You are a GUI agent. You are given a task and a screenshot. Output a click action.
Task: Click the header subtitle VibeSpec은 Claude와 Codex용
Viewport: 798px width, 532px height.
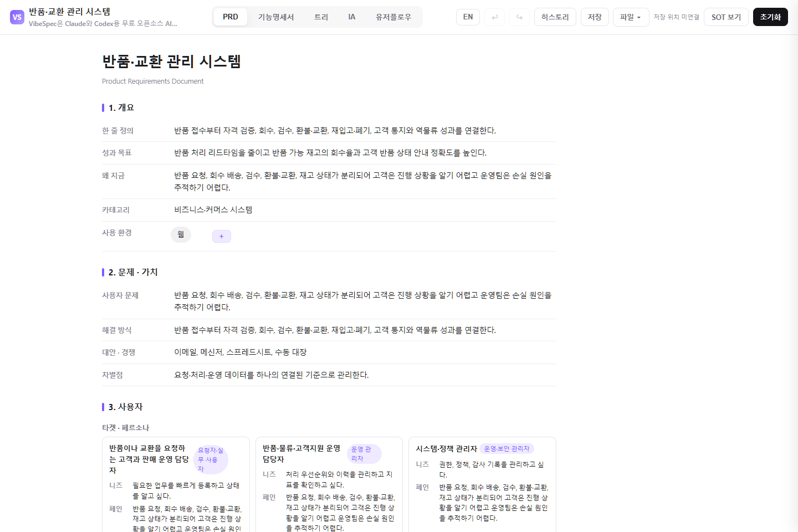click(103, 24)
